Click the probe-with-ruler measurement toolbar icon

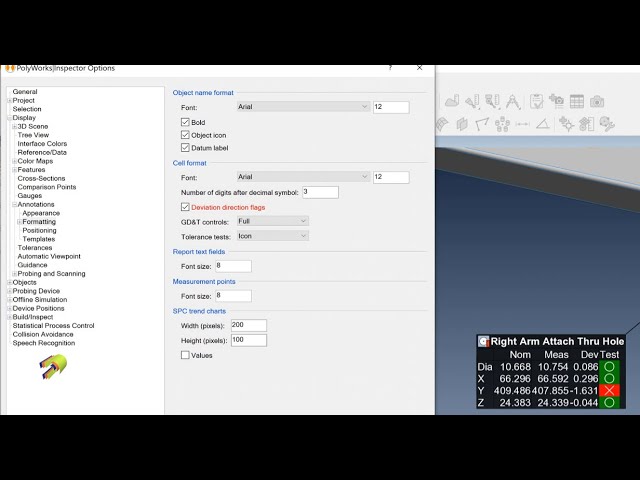click(493, 101)
